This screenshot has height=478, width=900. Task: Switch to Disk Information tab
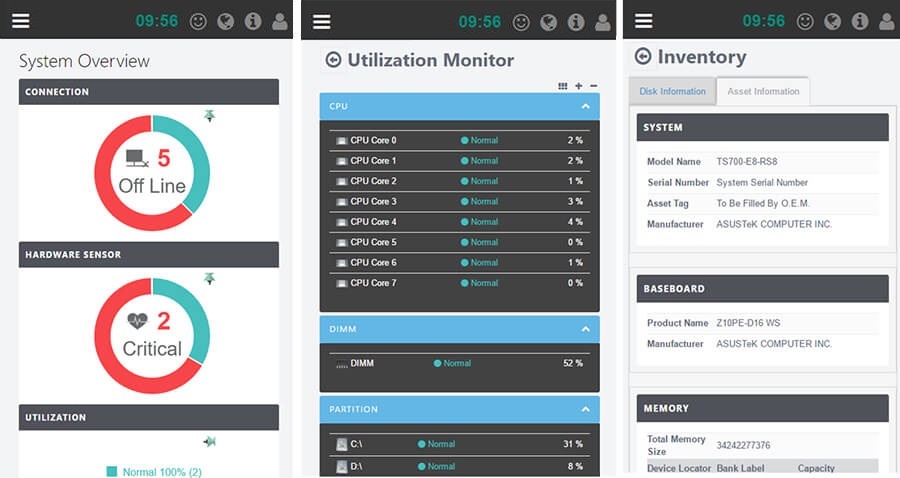(x=672, y=91)
